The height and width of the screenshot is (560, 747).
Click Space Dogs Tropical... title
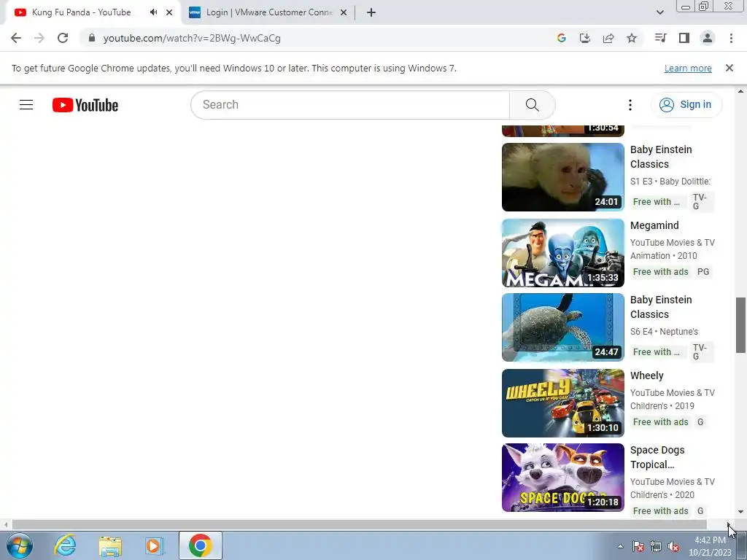point(657,457)
